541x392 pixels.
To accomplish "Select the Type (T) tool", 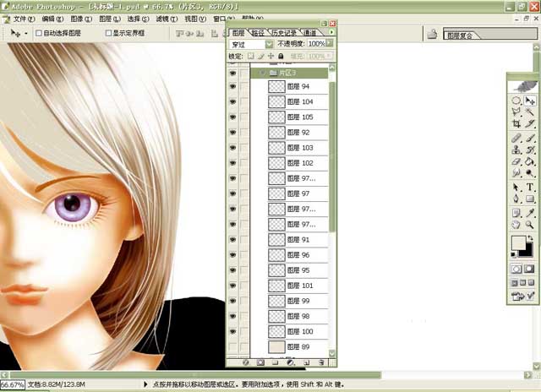I will [530, 188].
